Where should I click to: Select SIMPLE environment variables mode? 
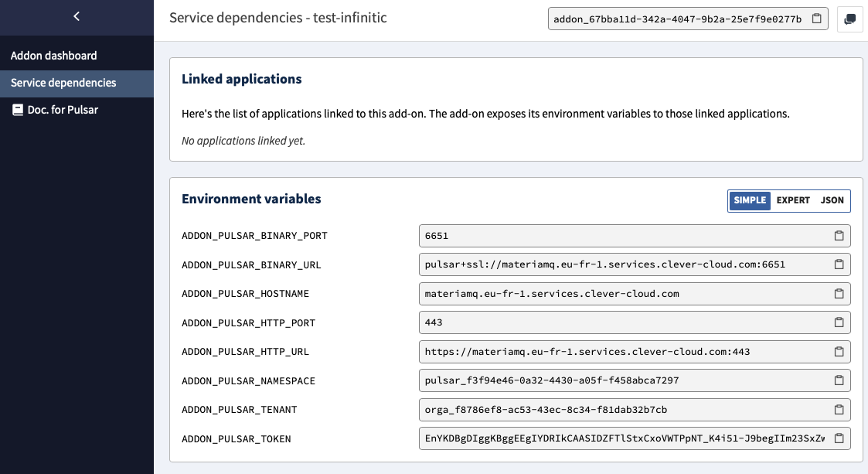click(x=750, y=200)
